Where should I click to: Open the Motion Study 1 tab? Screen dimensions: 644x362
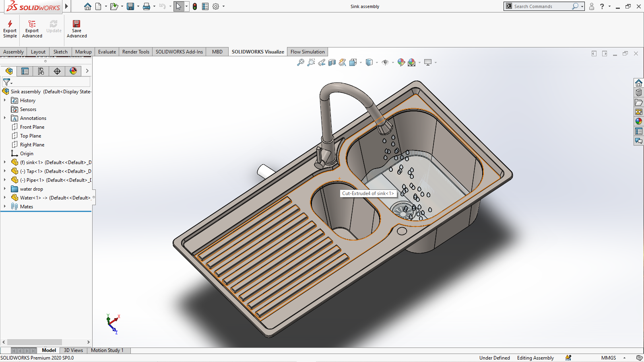pos(107,350)
